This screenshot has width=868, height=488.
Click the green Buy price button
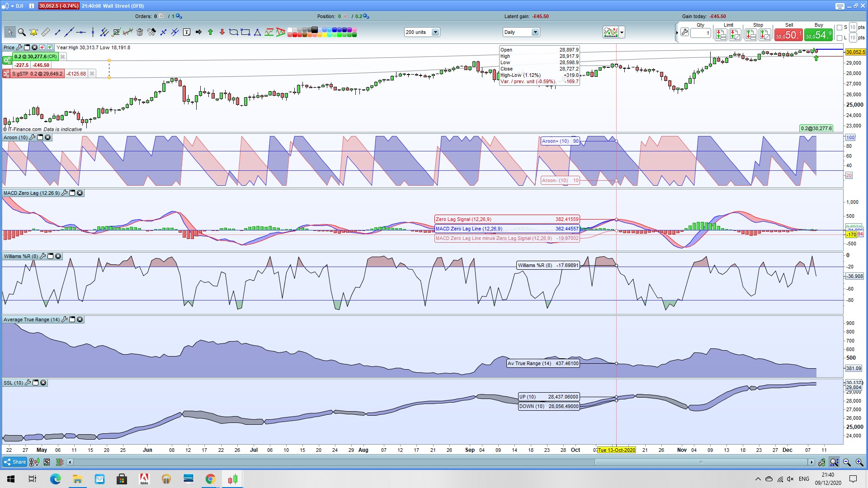pos(818,35)
